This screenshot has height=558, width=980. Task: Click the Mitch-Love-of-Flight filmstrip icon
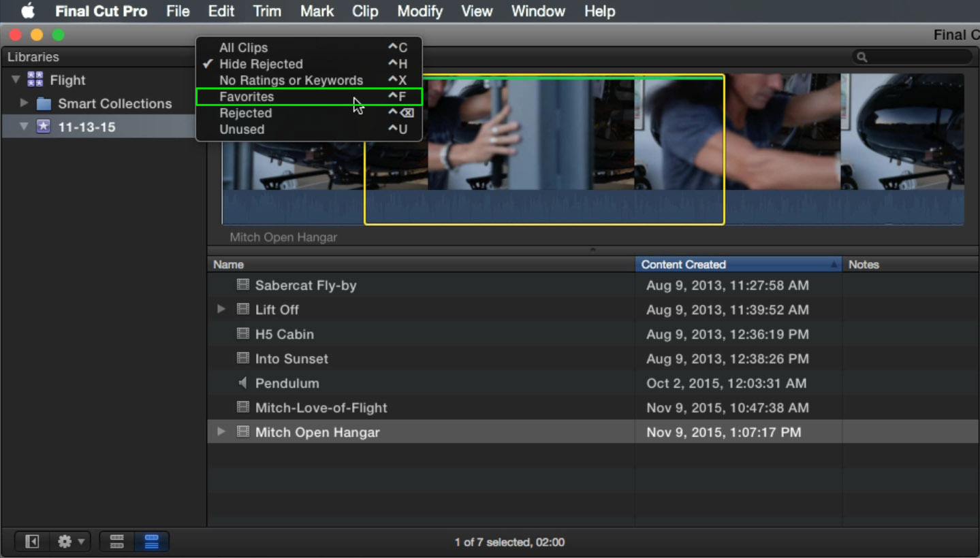pyautogui.click(x=242, y=407)
